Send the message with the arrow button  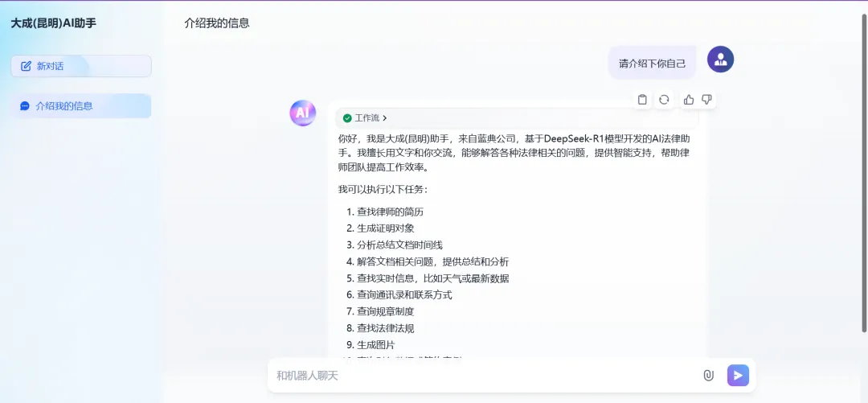(738, 376)
